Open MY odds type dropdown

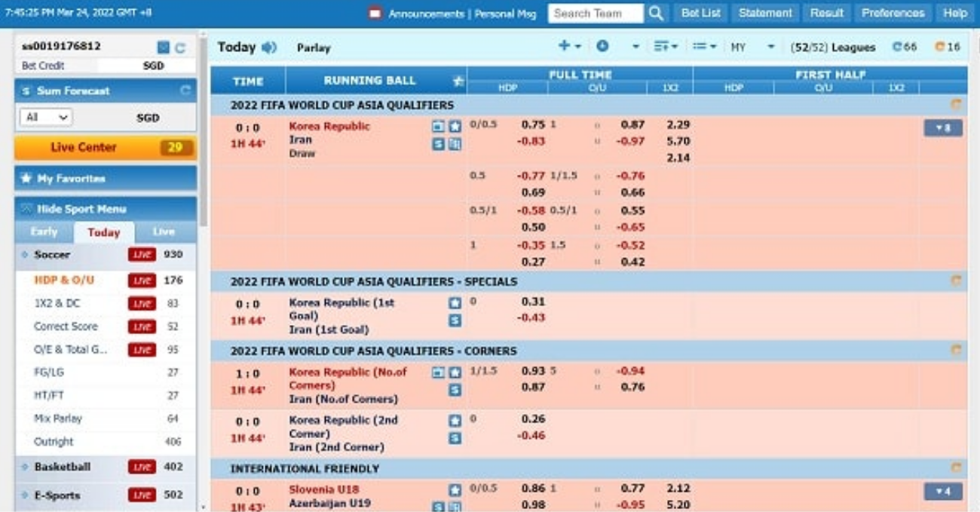[x=752, y=47]
